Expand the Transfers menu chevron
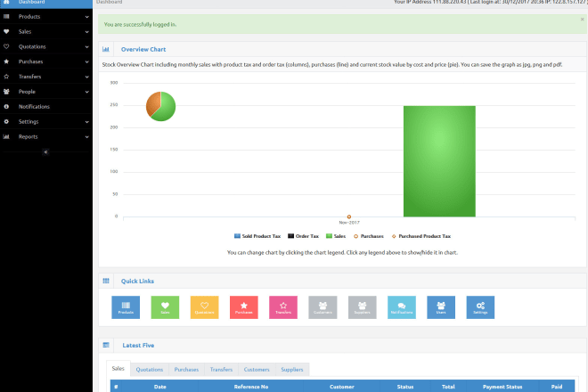The image size is (588, 392). point(86,77)
